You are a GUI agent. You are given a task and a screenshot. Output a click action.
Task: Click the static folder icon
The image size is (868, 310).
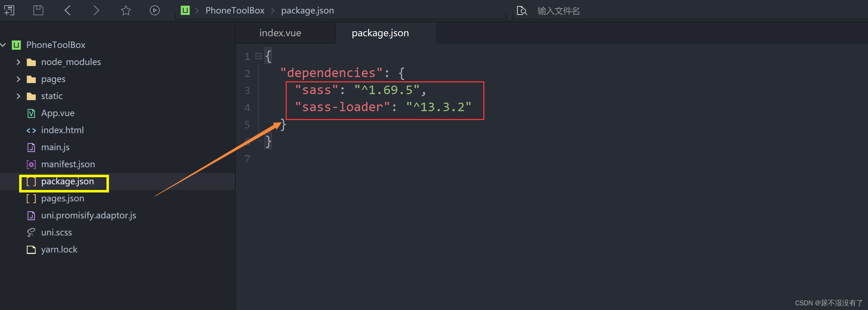coord(31,97)
